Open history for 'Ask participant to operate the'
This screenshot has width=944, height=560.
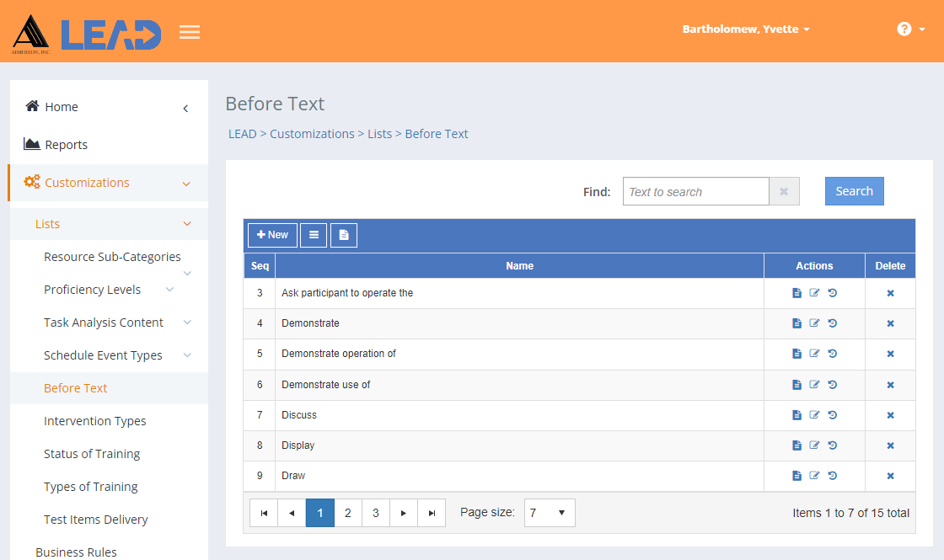pyautogui.click(x=833, y=293)
